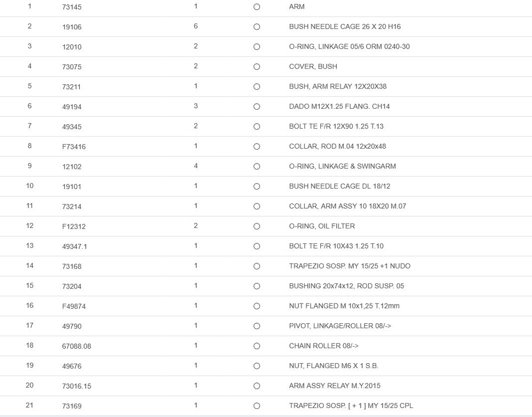Click the PIVOT, LINKAGE/ROLLER 08/-> description
Image resolution: width=532 pixels, height=417 pixels.
tap(339, 326)
